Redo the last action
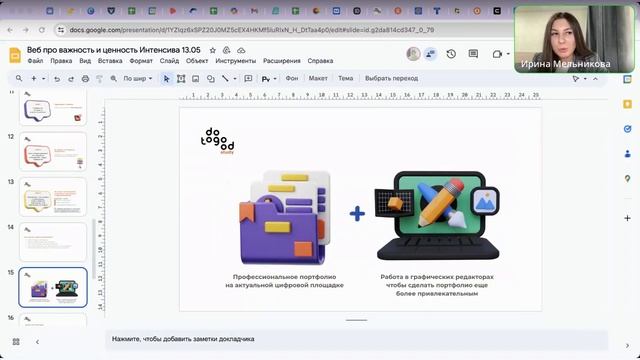The height and width of the screenshot is (360, 640). [71, 79]
